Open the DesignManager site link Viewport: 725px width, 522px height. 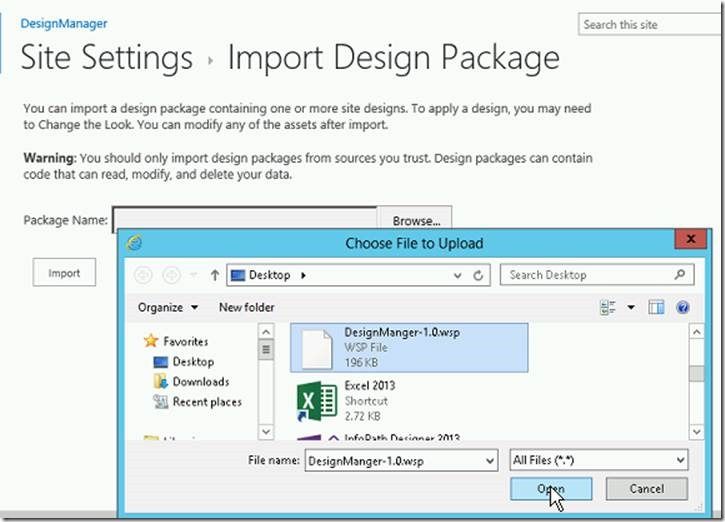64,24
